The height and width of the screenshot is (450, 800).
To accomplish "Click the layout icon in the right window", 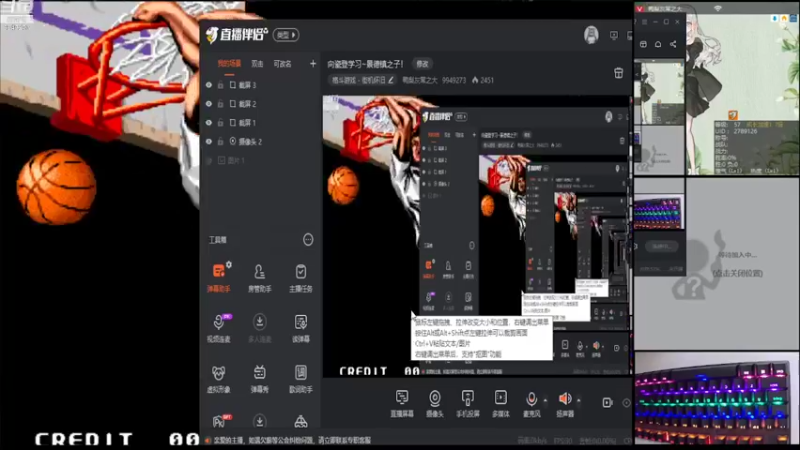I will click(643, 44).
